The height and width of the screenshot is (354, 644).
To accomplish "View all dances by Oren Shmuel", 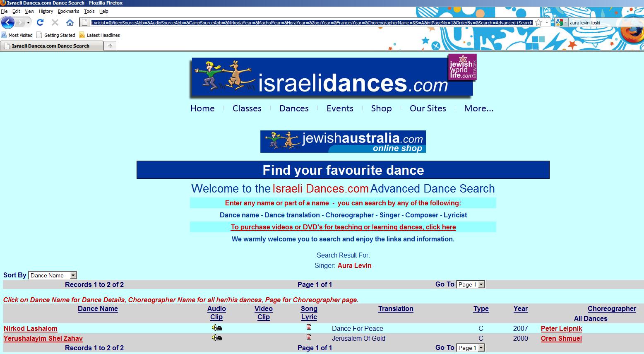I will [x=561, y=338].
